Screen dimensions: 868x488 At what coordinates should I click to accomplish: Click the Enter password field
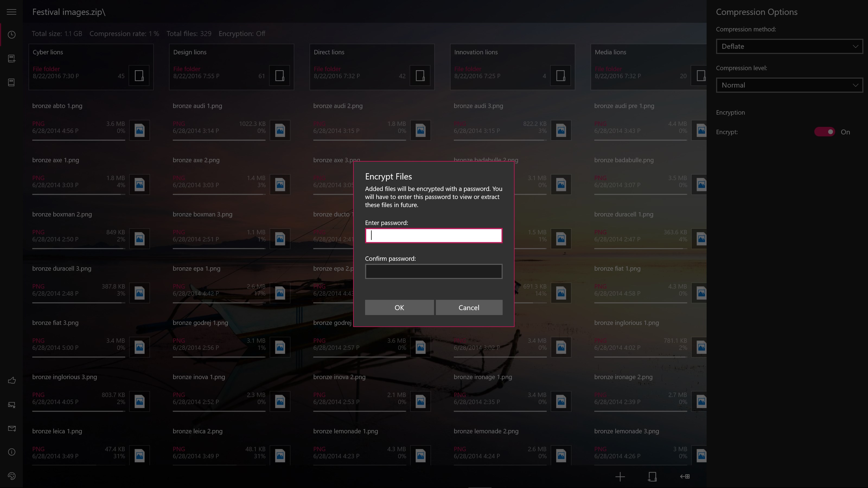[x=434, y=235]
